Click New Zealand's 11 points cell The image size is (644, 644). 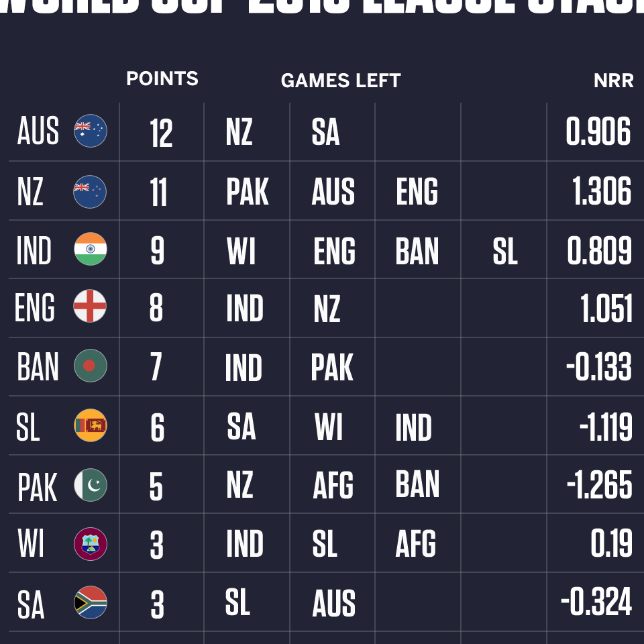(158, 193)
